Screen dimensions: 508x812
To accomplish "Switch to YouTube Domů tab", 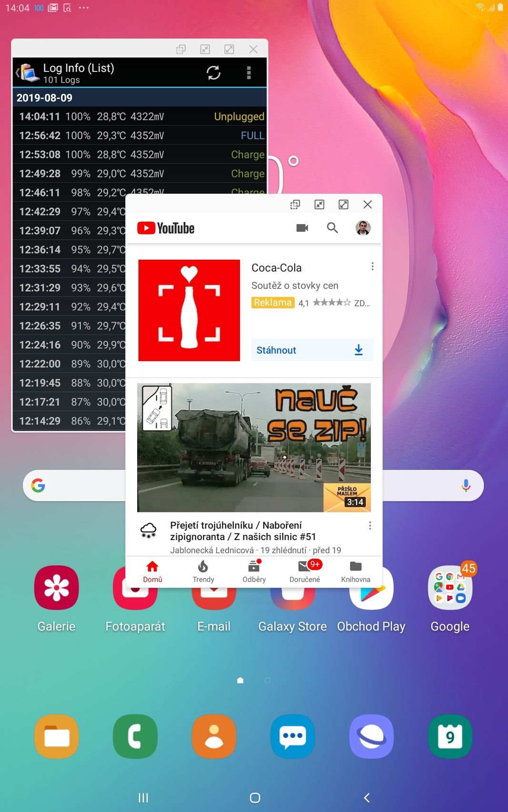I will click(152, 571).
